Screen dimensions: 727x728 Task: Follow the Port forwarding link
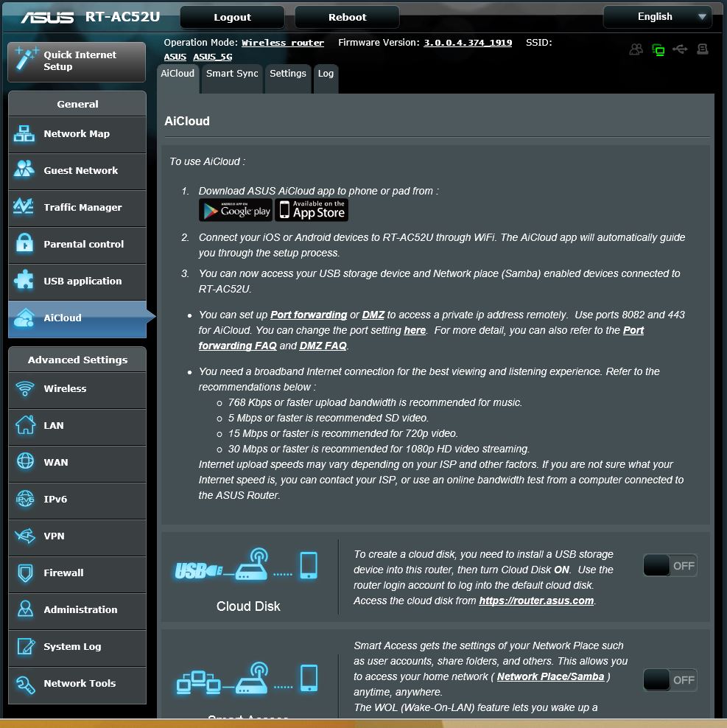tap(309, 315)
